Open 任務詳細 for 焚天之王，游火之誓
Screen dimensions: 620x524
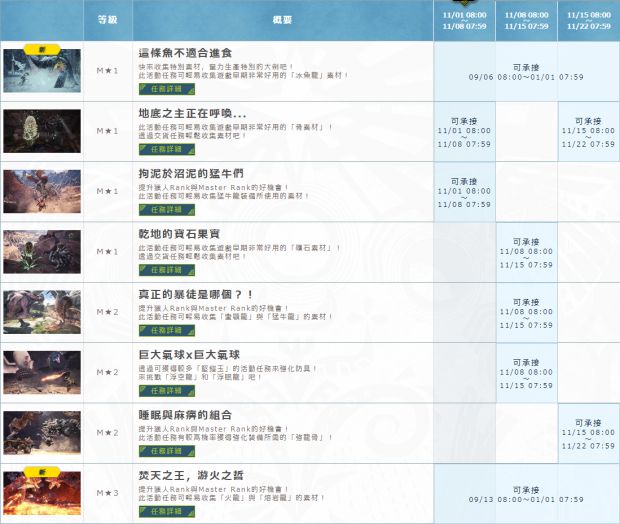point(166,511)
